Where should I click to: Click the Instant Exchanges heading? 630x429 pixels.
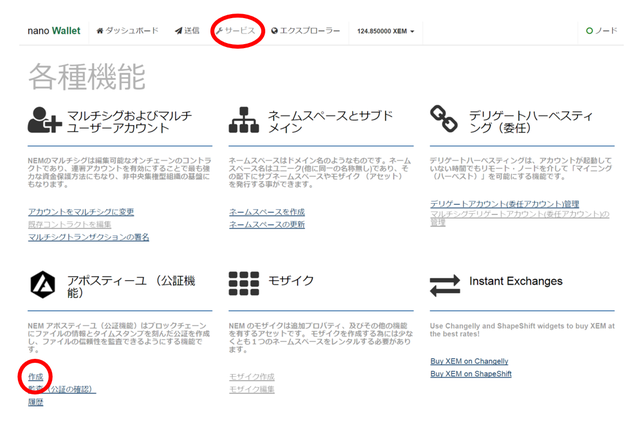tap(516, 281)
